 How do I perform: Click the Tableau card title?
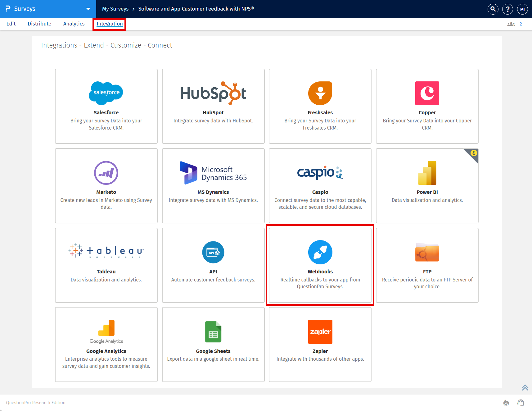pos(106,272)
